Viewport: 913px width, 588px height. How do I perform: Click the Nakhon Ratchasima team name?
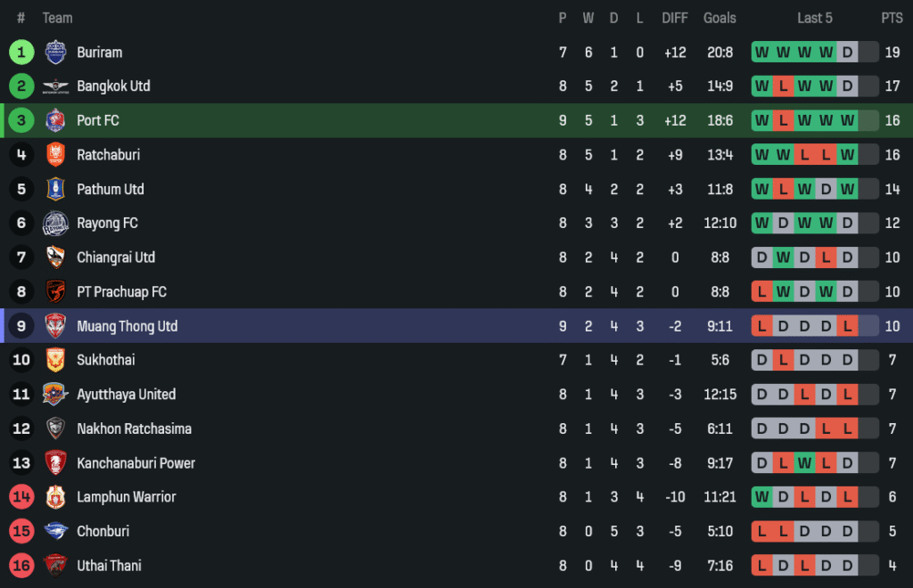tap(134, 429)
